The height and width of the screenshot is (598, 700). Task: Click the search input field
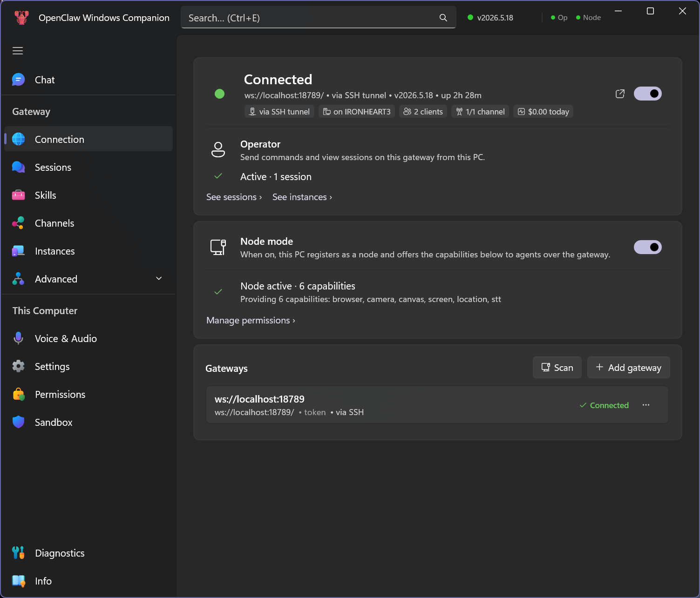(318, 18)
